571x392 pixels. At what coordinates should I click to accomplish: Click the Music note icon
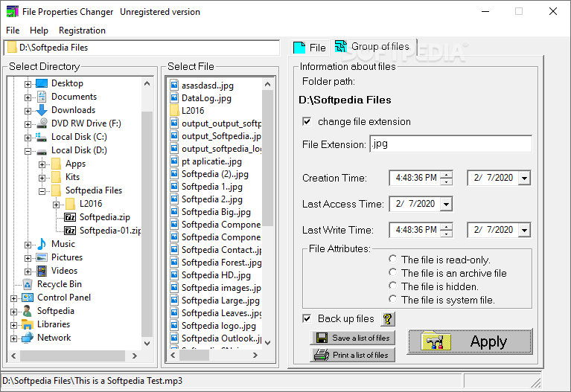click(42, 244)
